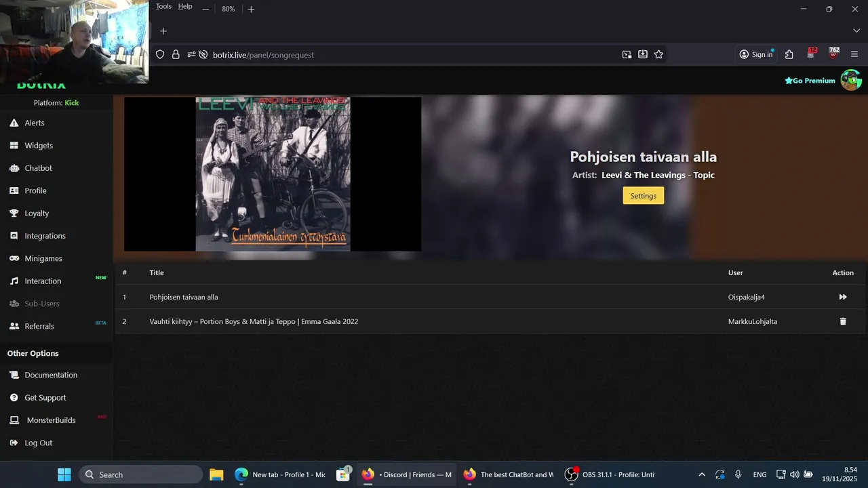Open the Help menu

pyautogui.click(x=185, y=6)
